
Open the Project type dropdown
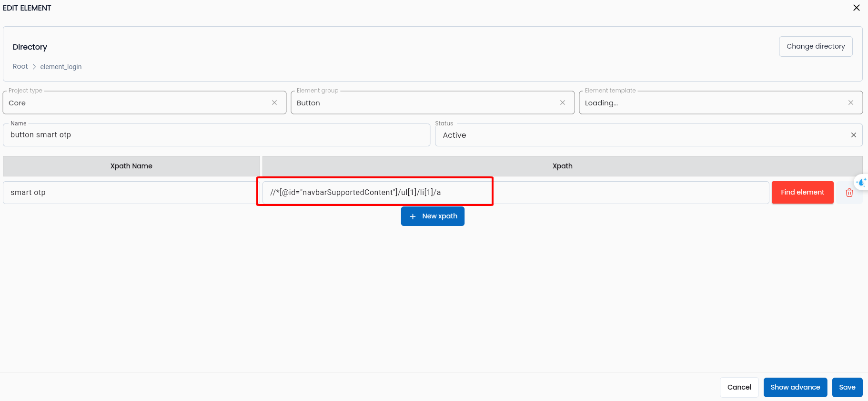138,103
